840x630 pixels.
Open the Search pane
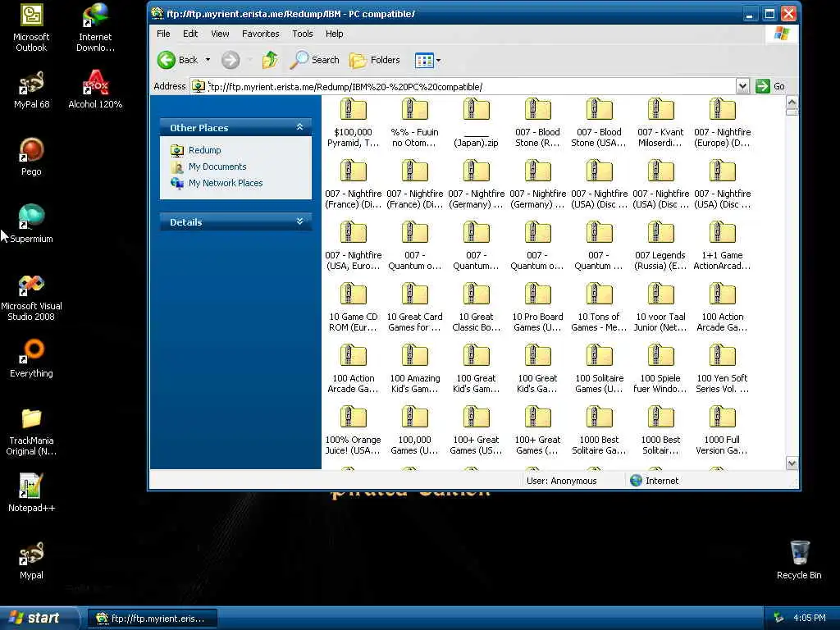[x=314, y=60]
